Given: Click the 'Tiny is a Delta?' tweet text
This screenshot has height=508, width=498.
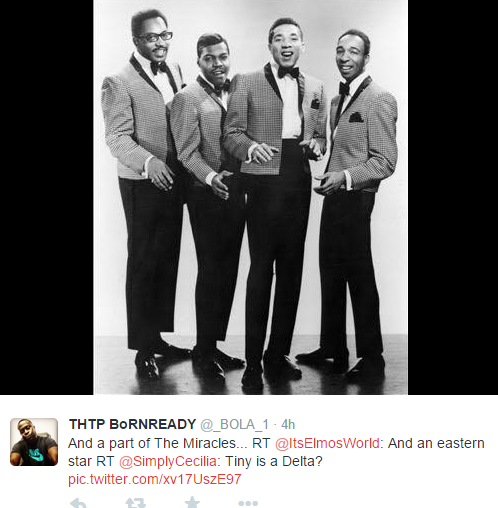Looking at the screenshot, I should [x=274, y=461].
